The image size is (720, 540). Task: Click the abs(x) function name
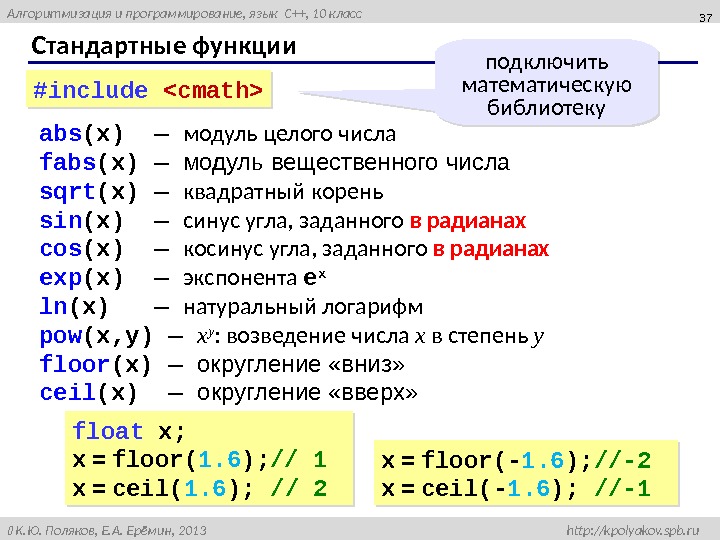click(x=81, y=134)
